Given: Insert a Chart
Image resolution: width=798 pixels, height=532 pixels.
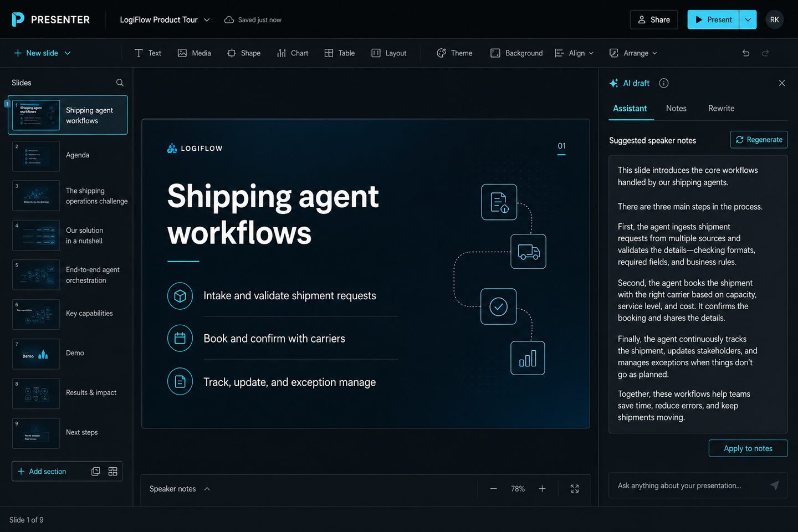Looking at the screenshot, I should tap(293, 53).
